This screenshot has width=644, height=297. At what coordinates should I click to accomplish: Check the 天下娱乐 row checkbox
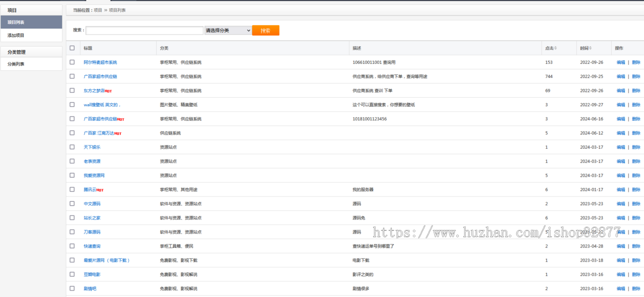tap(72, 147)
